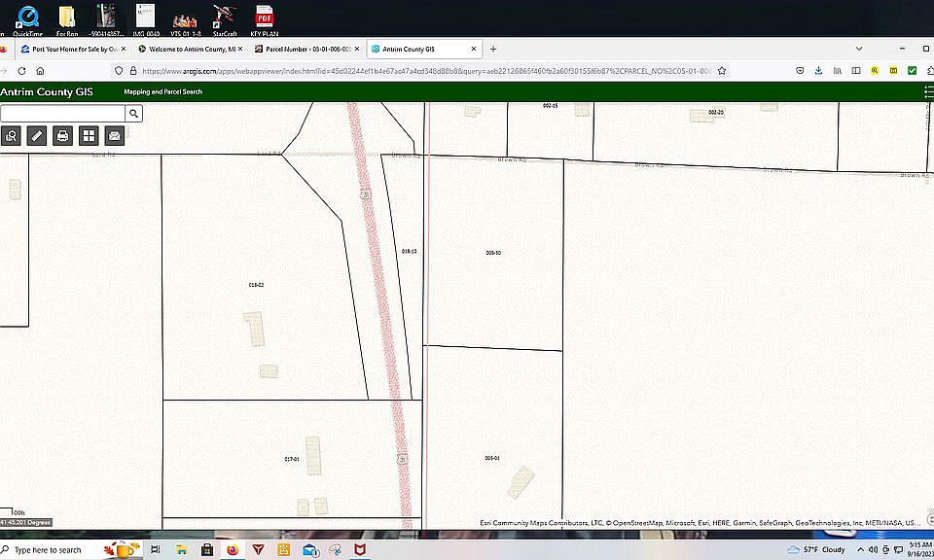Close the Antrim County GIS tab
The width and height of the screenshot is (934, 560).
tap(474, 49)
